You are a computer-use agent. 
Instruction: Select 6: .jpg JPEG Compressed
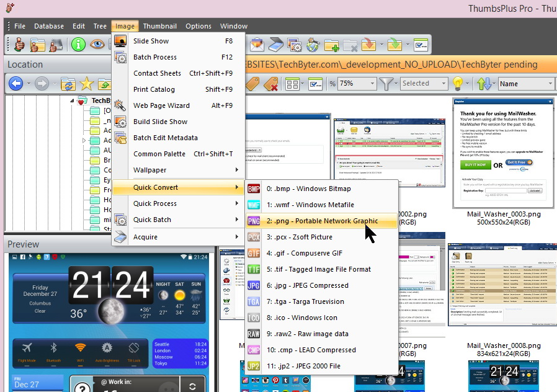[321, 285]
